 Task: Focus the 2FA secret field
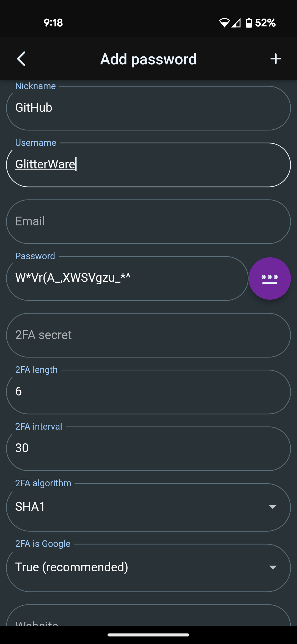tap(148, 335)
